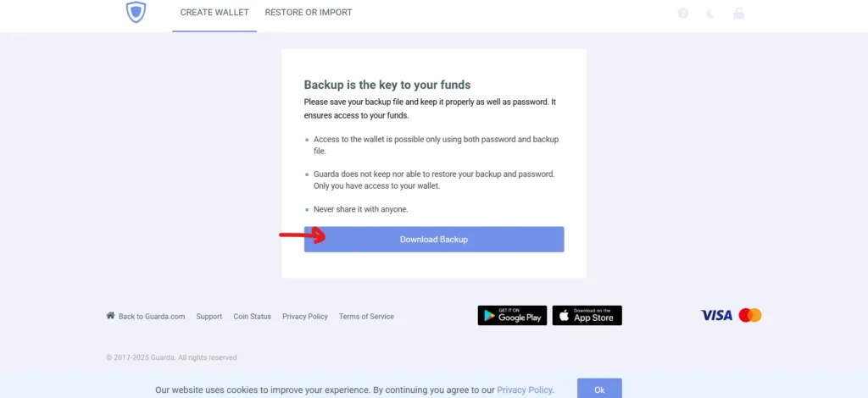Click the Visa logo

(x=716, y=316)
